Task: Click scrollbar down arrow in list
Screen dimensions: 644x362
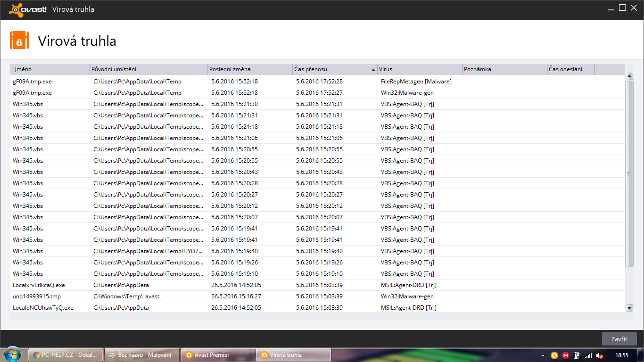Action: (x=629, y=307)
